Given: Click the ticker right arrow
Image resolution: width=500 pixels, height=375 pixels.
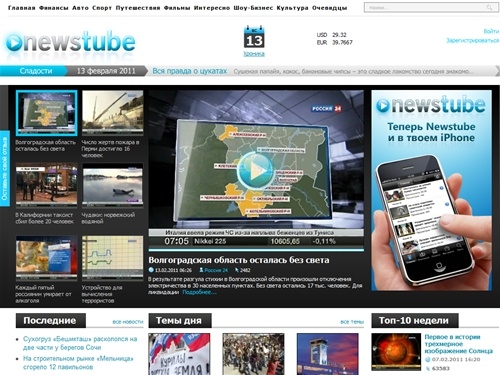Looking at the screenshot, I should (x=497, y=71).
